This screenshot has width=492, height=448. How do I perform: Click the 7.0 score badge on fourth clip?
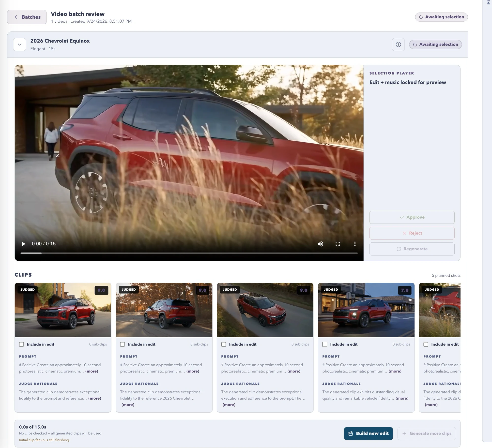[x=405, y=290]
